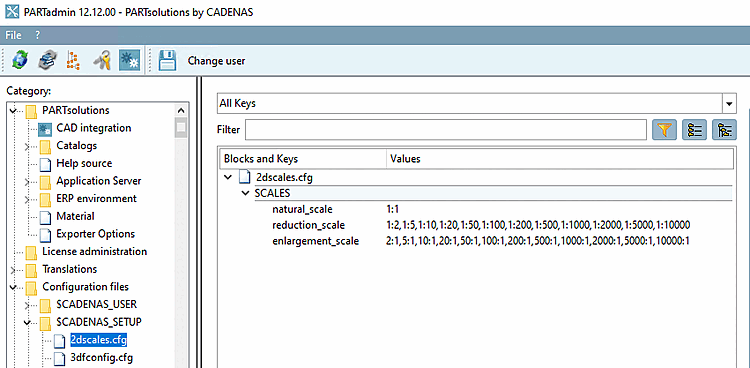Collapse the 2dscales.cfg node in keys list
Viewport: 750px width, 368px height.
tap(228, 178)
